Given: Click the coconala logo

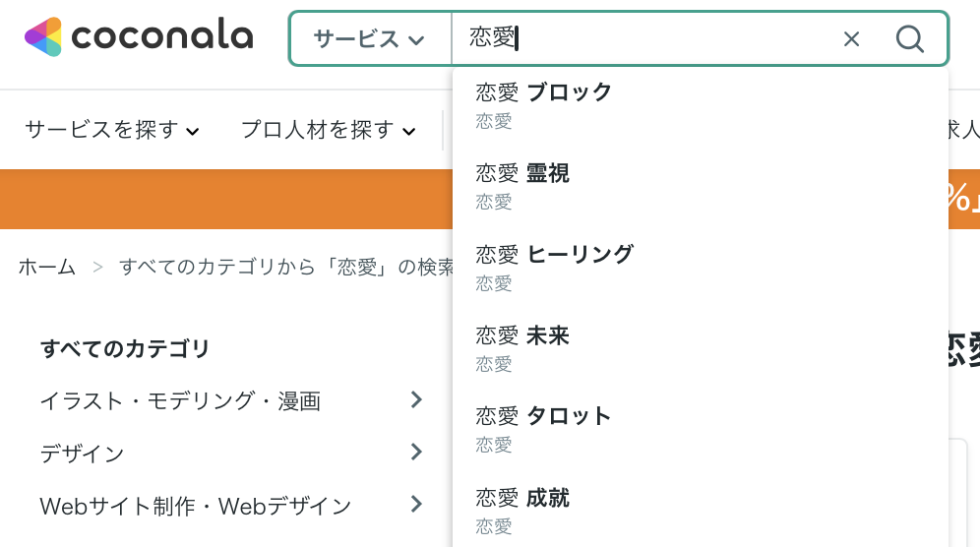Looking at the screenshot, I should [139, 37].
